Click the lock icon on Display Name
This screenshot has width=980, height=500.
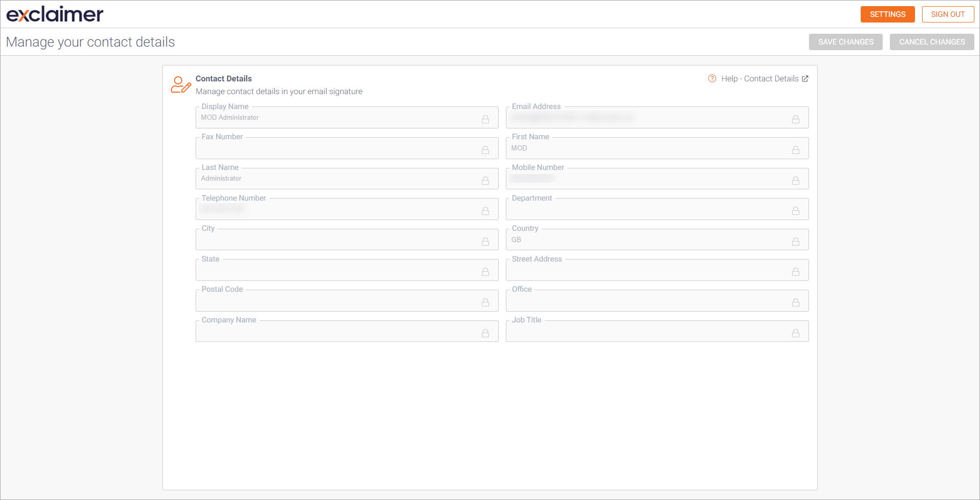coord(485,119)
